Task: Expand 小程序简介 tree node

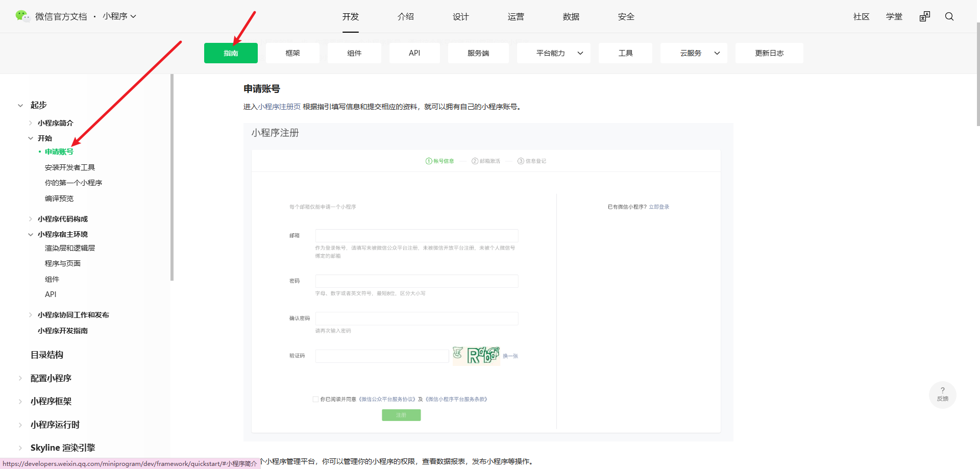Action: (31, 123)
